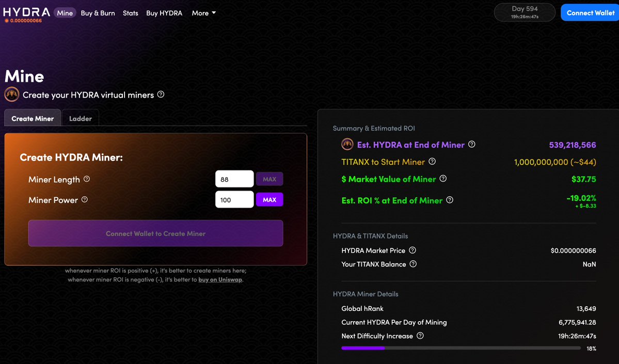Image resolution: width=619 pixels, height=364 pixels.
Task: Focus the Miner Length input field
Action: 234,179
